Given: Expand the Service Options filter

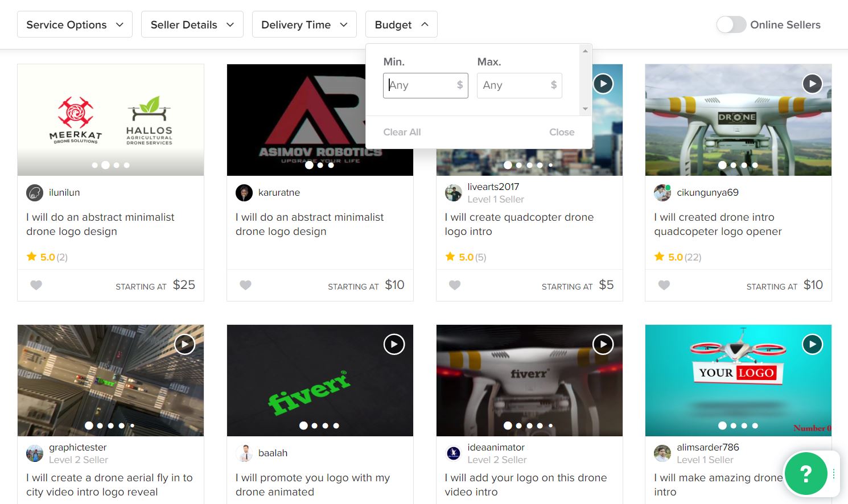Looking at the screenshot, I should tap(75, 24).
